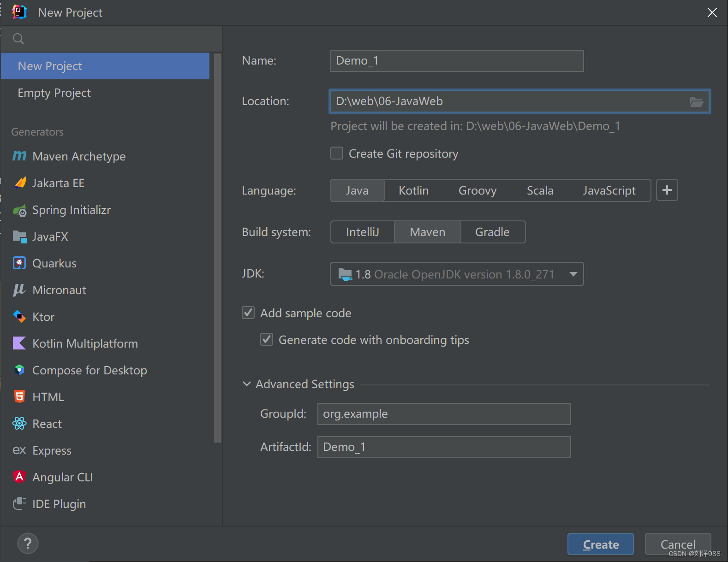The width and height of the screenshot is (728, 562).
Task: Click the HTML5 shield icon
Action: 19,396
